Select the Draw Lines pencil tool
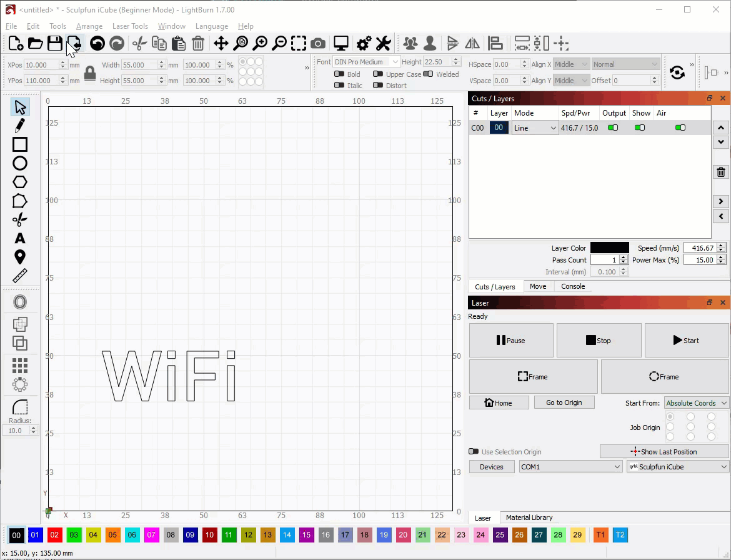 [20, 126]
